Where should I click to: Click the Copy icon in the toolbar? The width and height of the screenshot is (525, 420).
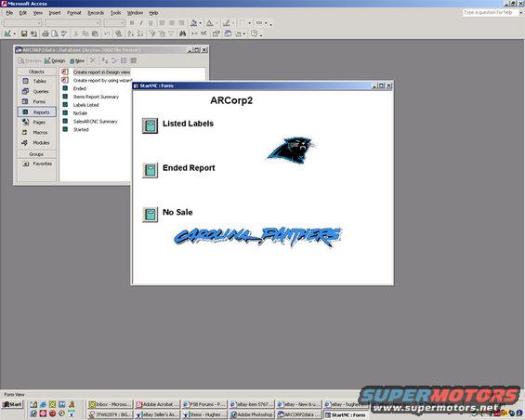point(85,33)
